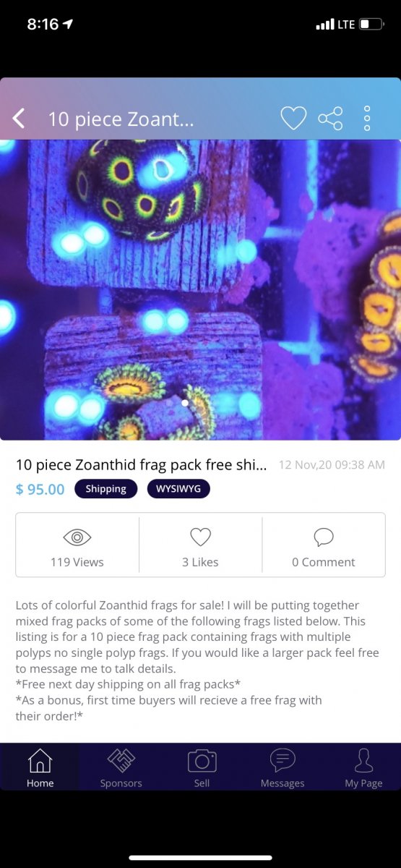Go to My Page profile icon
The width and height of the screenshot is (401, 868).
click(363, 768)
